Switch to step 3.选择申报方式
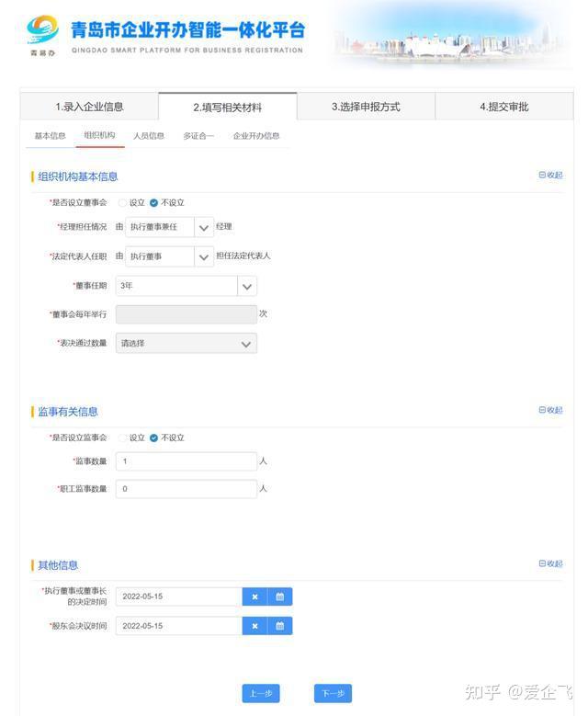The height and width of the screenshot is (716, 588). coord(367,107)
